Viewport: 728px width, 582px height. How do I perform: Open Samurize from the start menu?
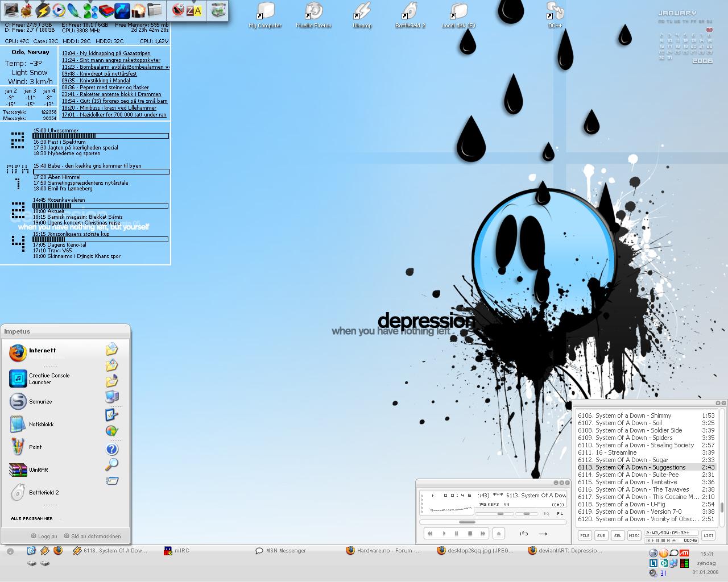point(31,401)
